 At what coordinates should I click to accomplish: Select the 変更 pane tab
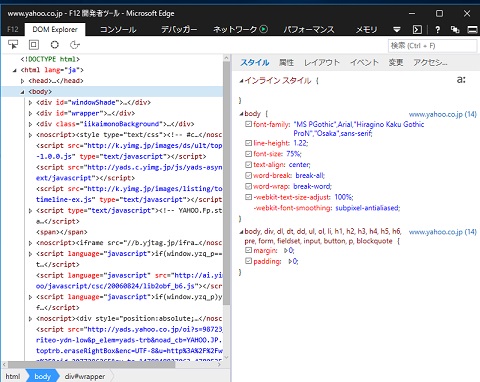[x=396, y=62]
